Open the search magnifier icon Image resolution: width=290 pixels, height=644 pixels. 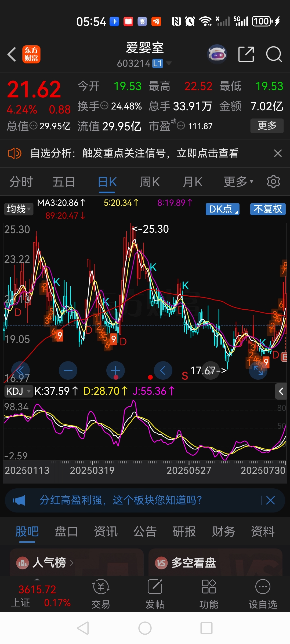pos(274,54)
